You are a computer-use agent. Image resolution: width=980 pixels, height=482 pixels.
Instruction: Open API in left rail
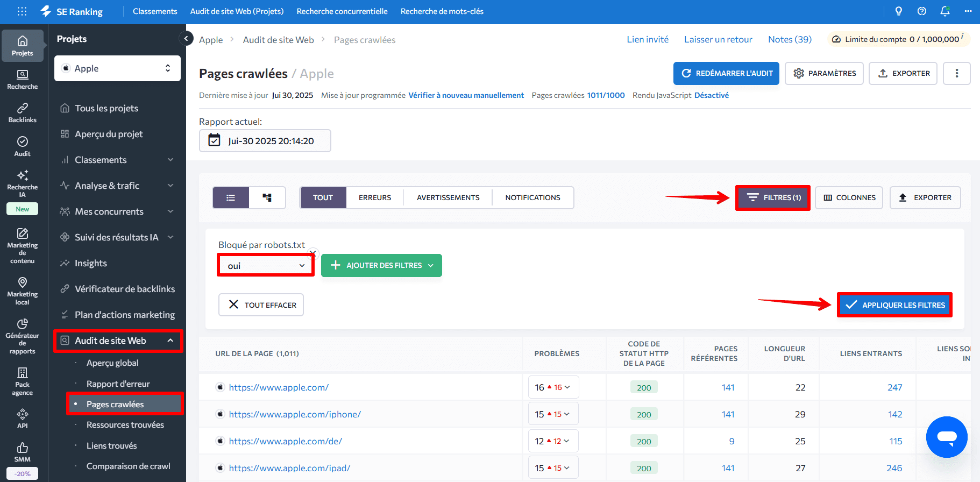point(23,419)
